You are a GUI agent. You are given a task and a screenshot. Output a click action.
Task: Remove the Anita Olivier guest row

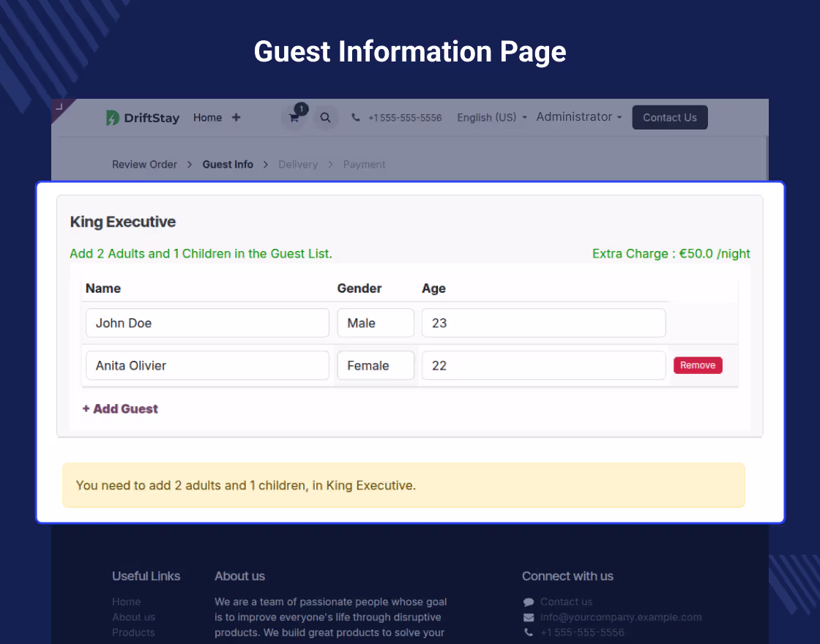point(698,365)
